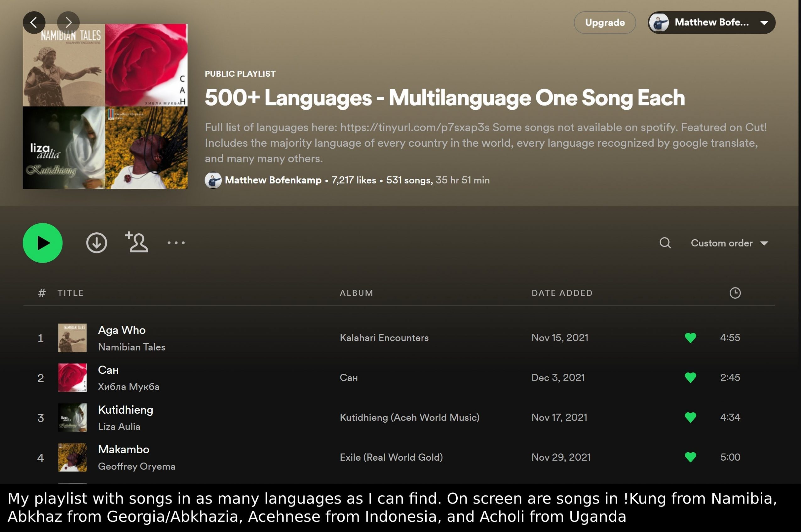Screen dimensions: 801x532
Task: Sort by the DATE ADDED column header
Action: tap(562, 293)
